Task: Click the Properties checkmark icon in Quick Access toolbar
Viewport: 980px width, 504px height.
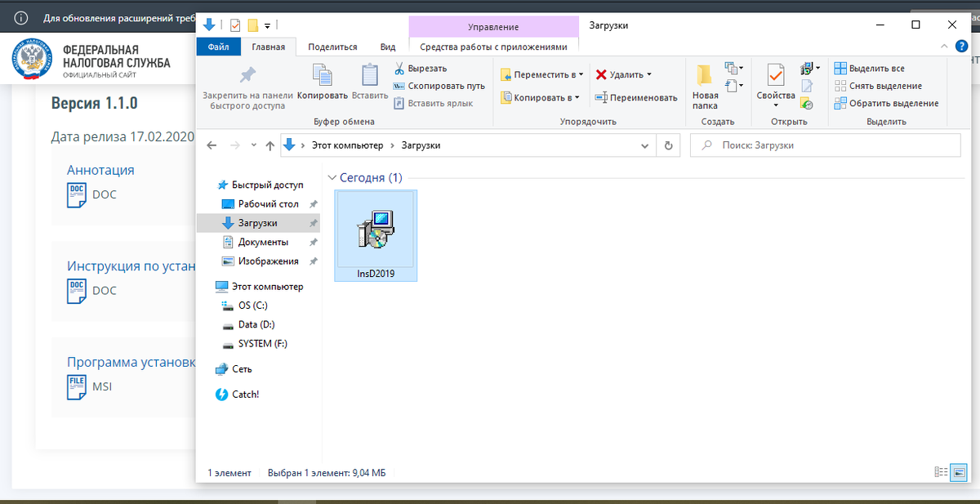Action: pyautogui.click(x=235, y=25)
